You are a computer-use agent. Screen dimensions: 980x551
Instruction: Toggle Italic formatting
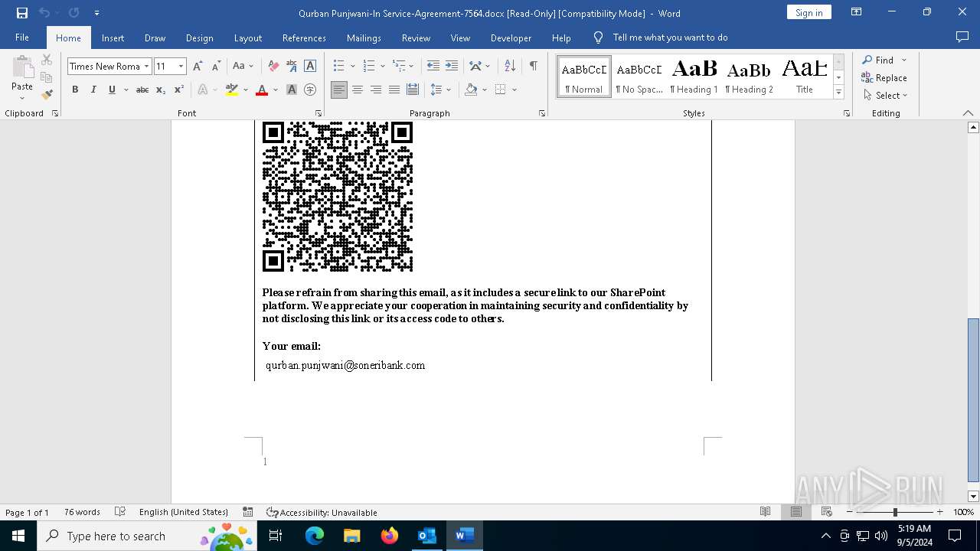click(x=93, y=90)
